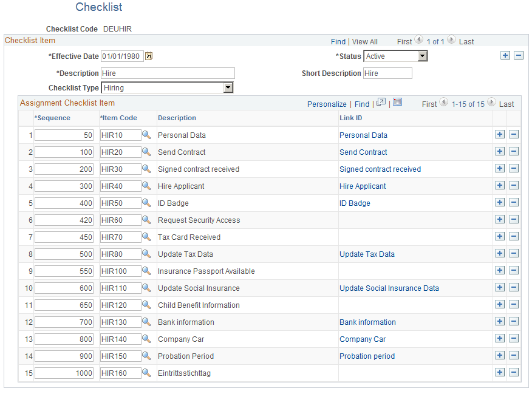This screenshot has width=532, height=394.
Task: Click View All in Checklist Item header
Action: coord(365,42)
